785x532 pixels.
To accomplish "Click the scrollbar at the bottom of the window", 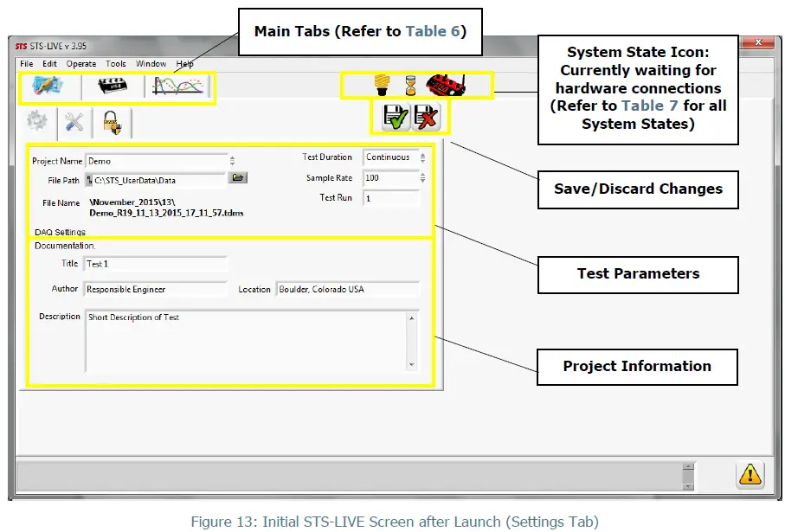I will pyautogui.click(x=686, y=474).
